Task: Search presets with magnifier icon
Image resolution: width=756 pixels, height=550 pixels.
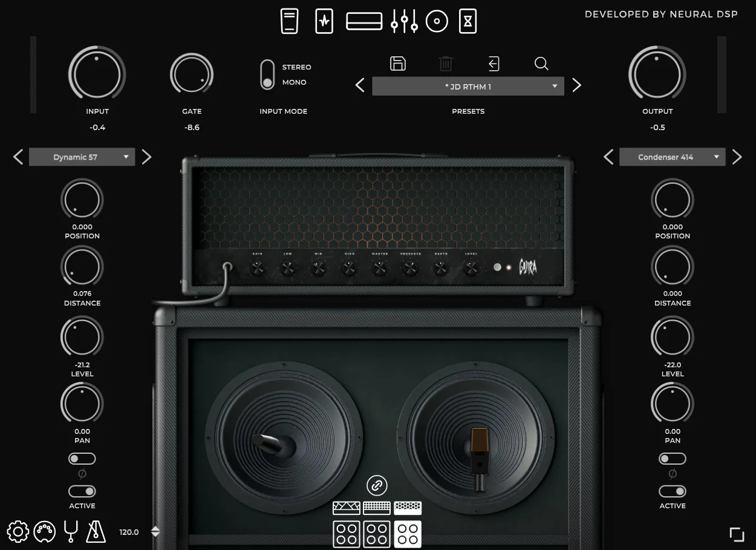Action: (x=541, y=63)
